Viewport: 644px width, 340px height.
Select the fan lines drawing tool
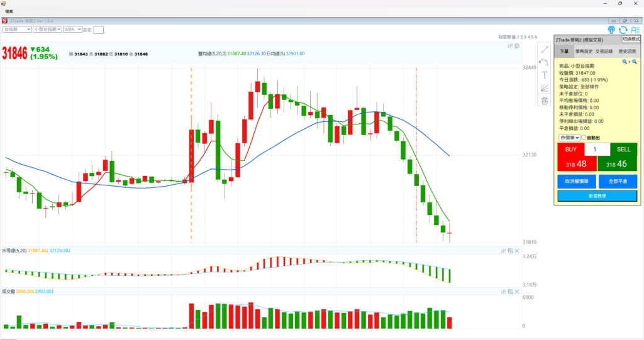(545, 87)
